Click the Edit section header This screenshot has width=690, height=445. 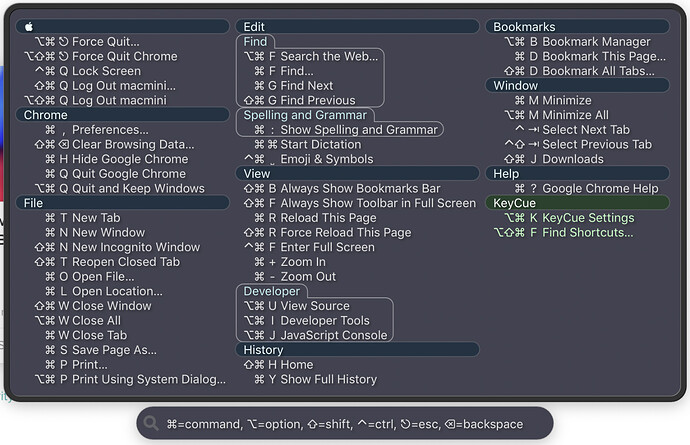pyautogui.click(x=357, y=26)
